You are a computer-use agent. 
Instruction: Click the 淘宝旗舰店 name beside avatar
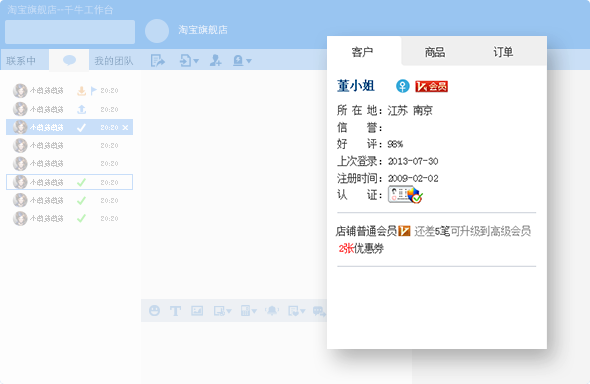203,30
